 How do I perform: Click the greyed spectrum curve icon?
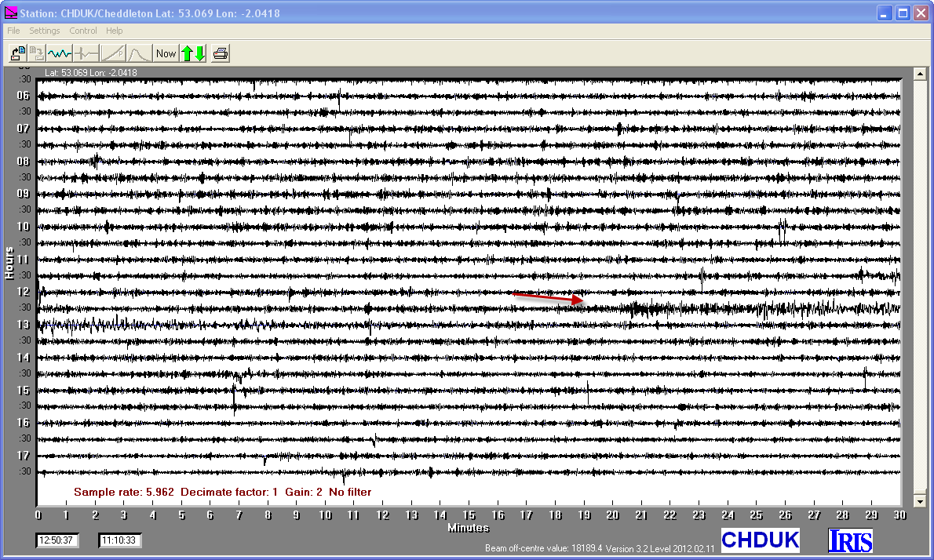tap(140, 53)
